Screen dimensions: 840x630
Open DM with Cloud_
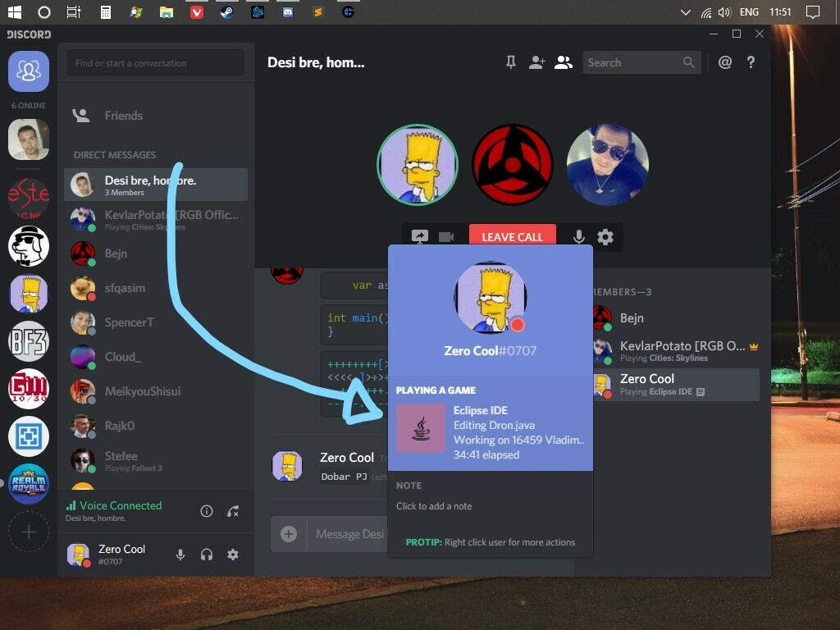(x=155, y=357)
